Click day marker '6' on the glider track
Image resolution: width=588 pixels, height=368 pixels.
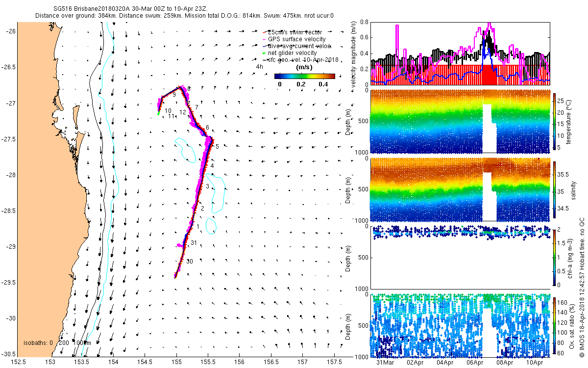tap(208, 128)
